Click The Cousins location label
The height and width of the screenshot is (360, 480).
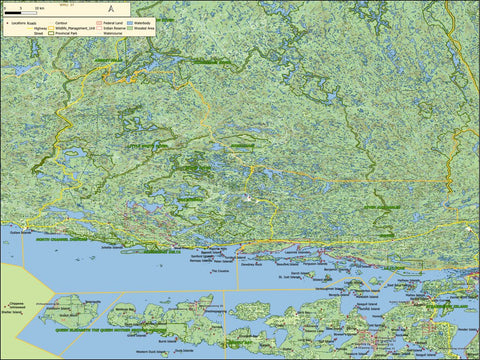point(220,271)
